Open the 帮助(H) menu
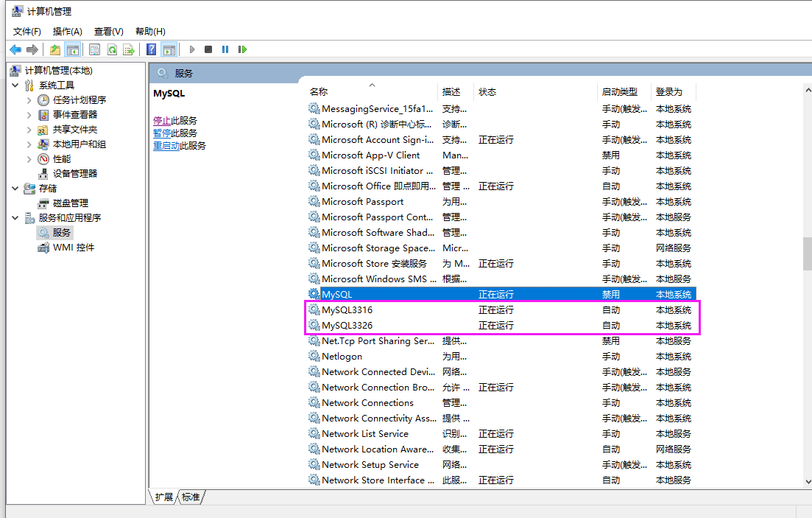The height and width of the screenshot is (518, 812). click(x=150, y=32)
